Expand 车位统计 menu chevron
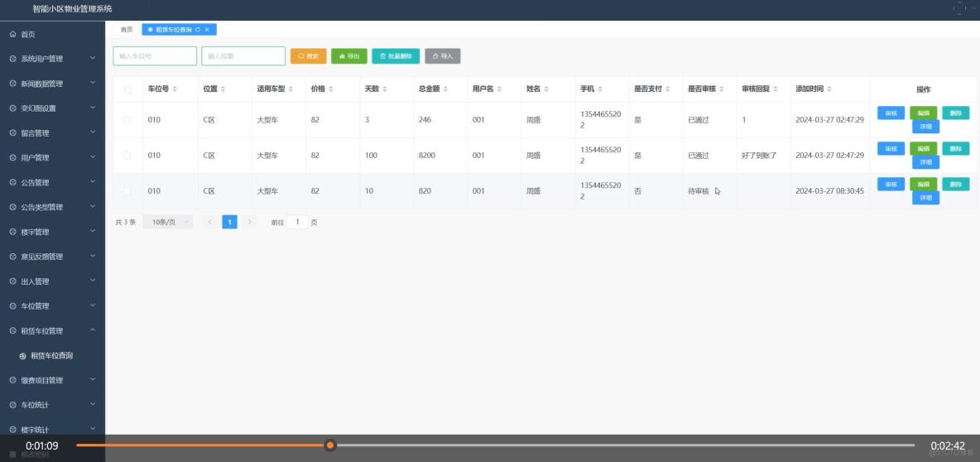 point(93,405)
